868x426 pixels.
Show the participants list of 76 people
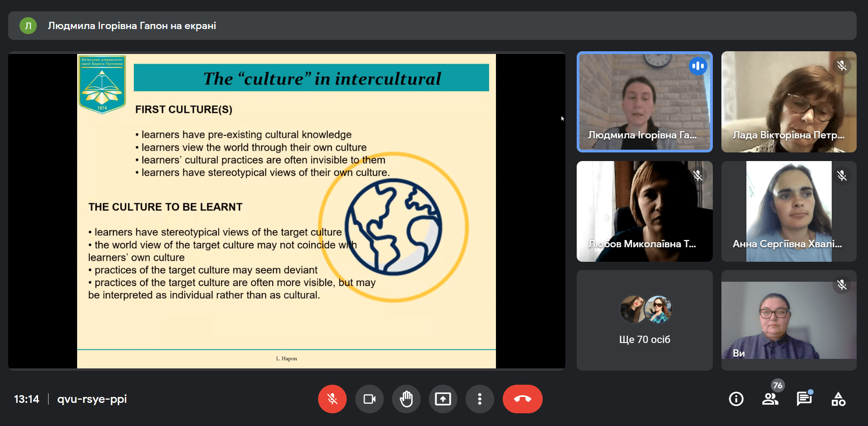pos(770,399)
